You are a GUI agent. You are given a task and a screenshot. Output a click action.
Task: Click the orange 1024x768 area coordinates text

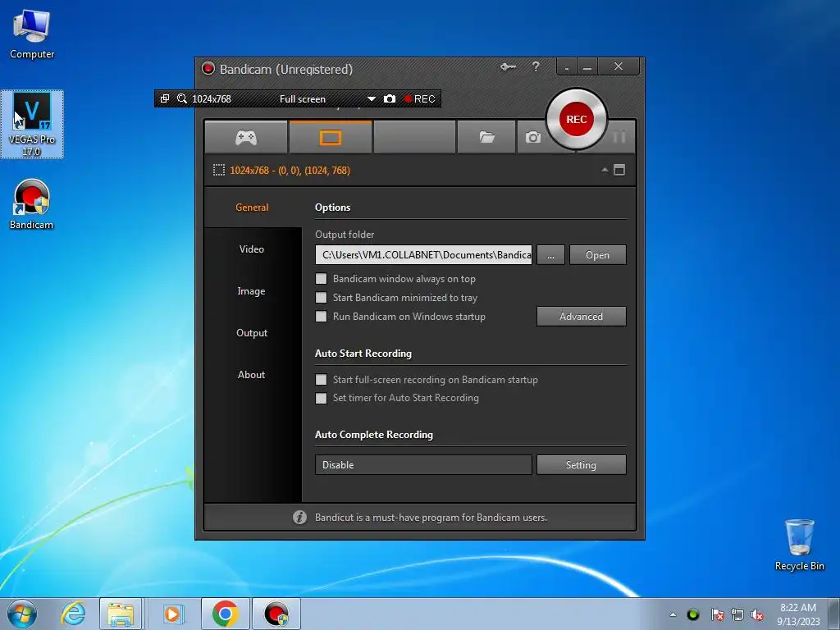point(290,171)
